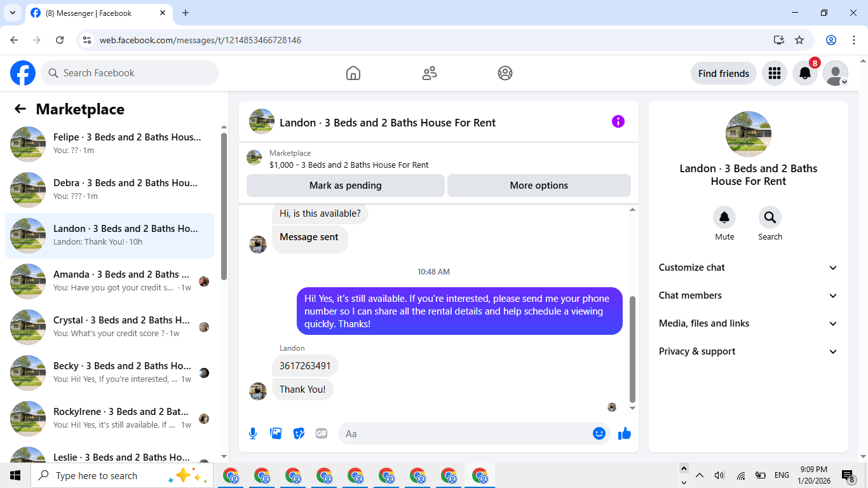Show hidden system tray icons
This screenshot has height=488, width=868.
700,475
